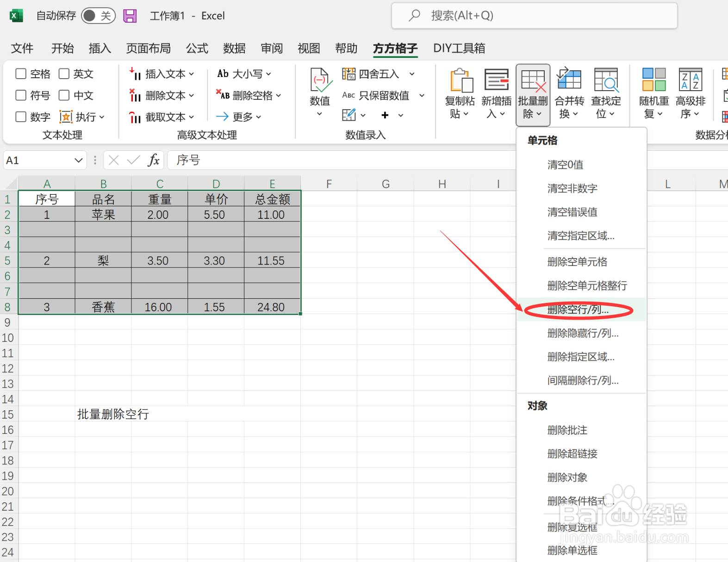Screen dimensions: 728x562
Task: Check the 空格 checkbox
Action: pyautogui.click(x=21, y=74)
